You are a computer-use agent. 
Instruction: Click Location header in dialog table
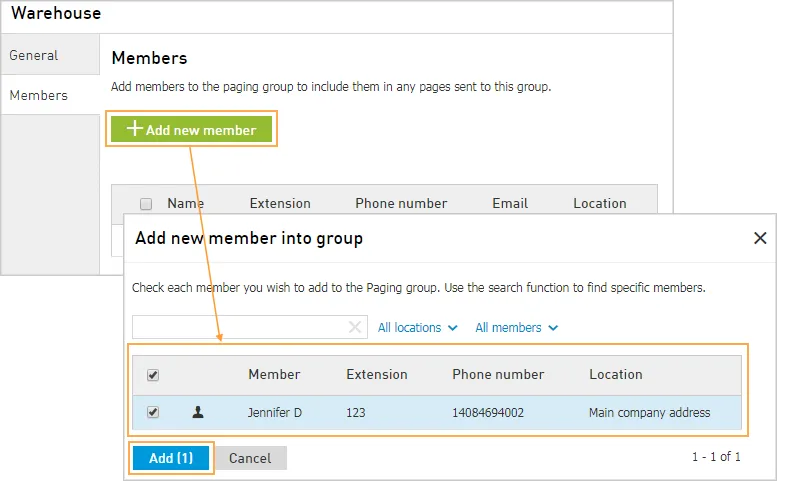coord(616,375)
